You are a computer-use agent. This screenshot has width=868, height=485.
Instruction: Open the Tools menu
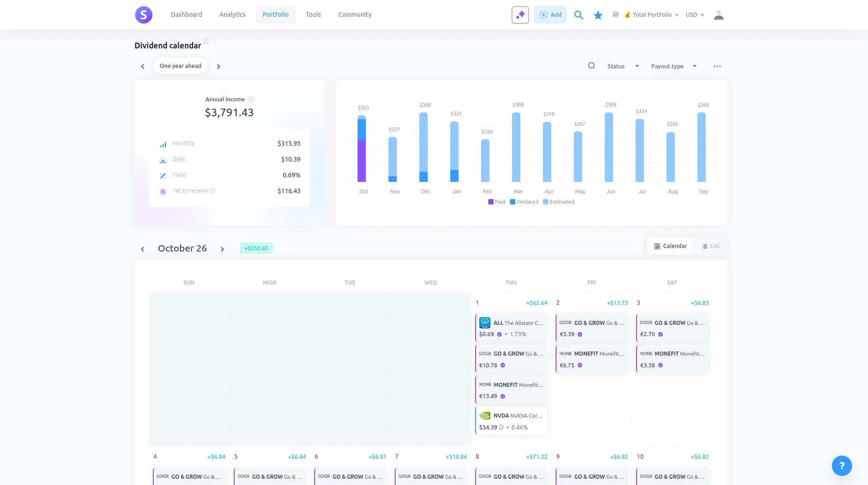click(313, 15)
